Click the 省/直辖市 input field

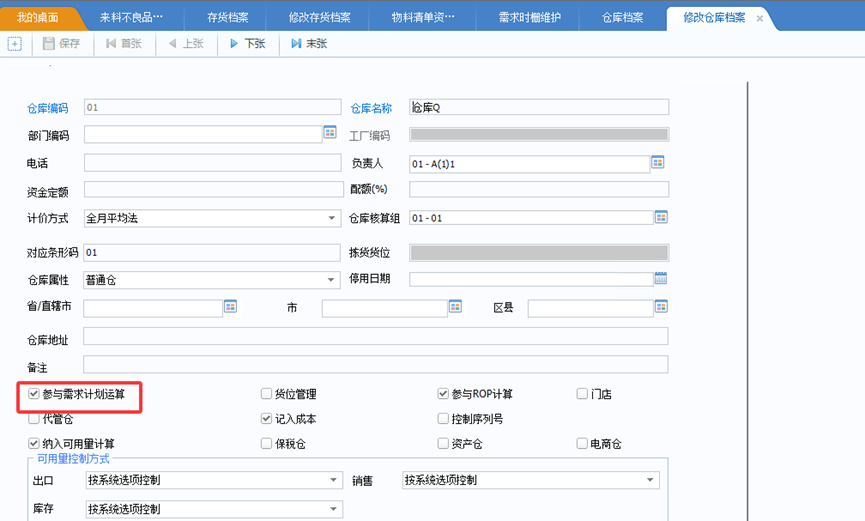click(x=153, y=308)
